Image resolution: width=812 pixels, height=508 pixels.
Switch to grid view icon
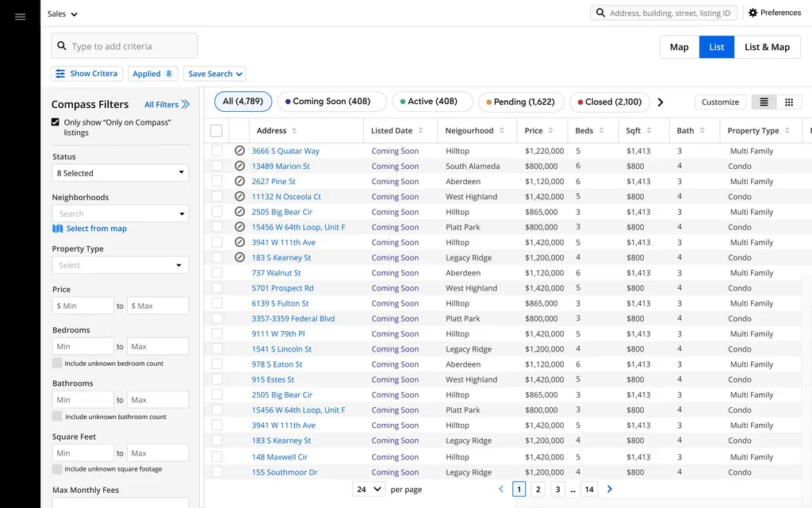(x=789, y=102)
